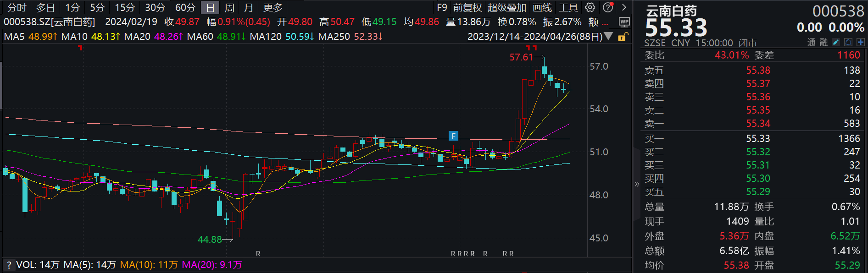This screenshot has height=273, width=868.
Task: Click the VOL: 14万 volume indicator label
Action: click(x=38, y=265)
